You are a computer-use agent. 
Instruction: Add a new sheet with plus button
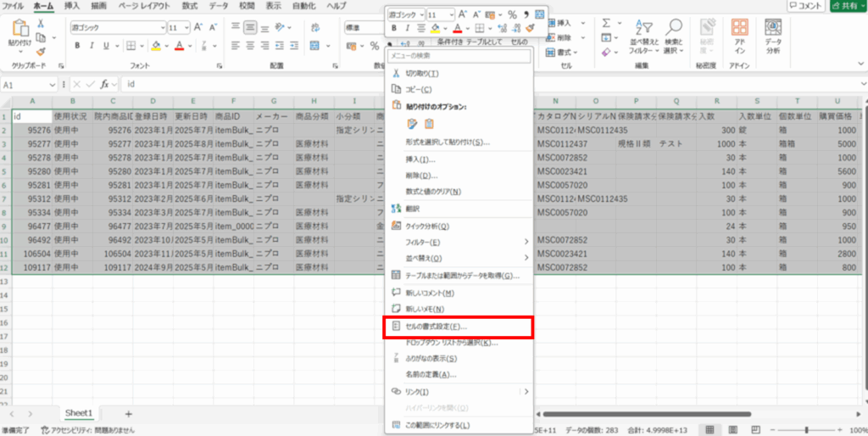click(x=129, y=414)
